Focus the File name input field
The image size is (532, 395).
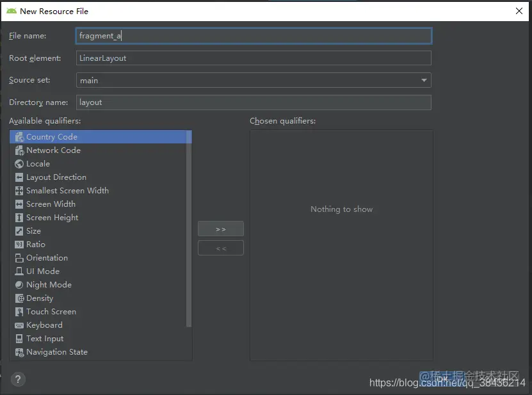(x=254, y=36)
